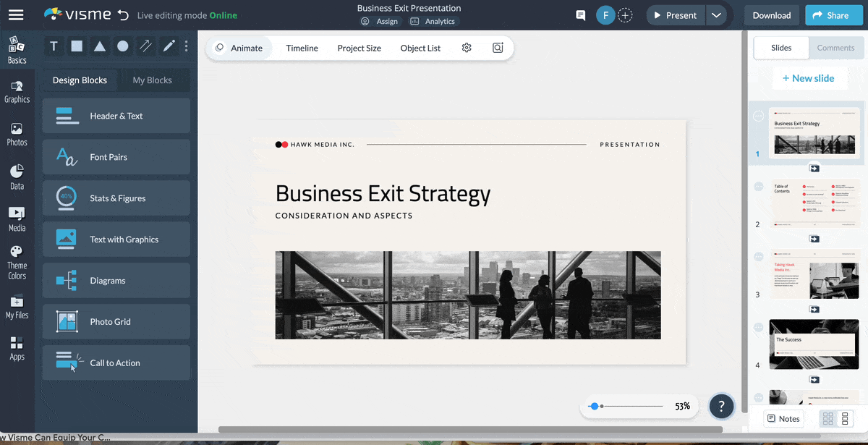
Task: Select the circle shape tool
Action: pos(122,46)
